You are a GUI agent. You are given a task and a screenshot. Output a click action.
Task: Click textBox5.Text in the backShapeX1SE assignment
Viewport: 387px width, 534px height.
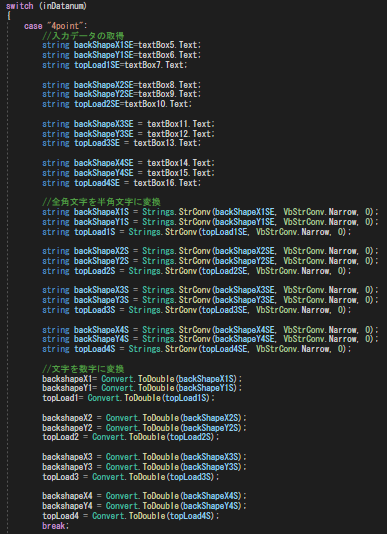(169, 45)
